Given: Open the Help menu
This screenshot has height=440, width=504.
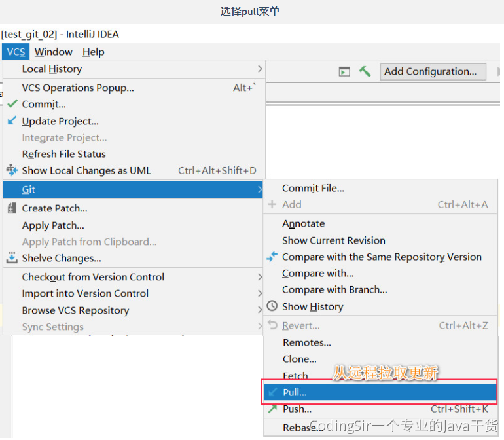Looking at the screenshot, I should point(93,52).
